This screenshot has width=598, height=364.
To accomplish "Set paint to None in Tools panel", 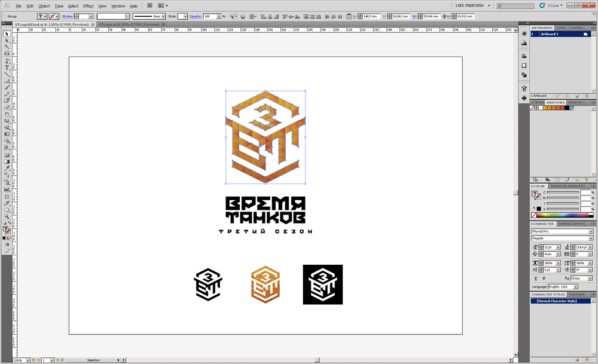I will click(x=10, y=237).
